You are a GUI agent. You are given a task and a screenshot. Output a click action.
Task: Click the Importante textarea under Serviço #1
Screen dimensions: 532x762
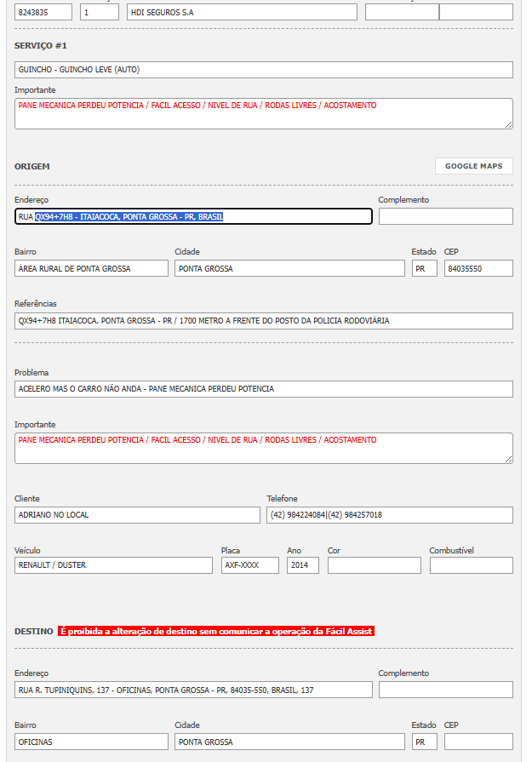click(x=263, y=113)
